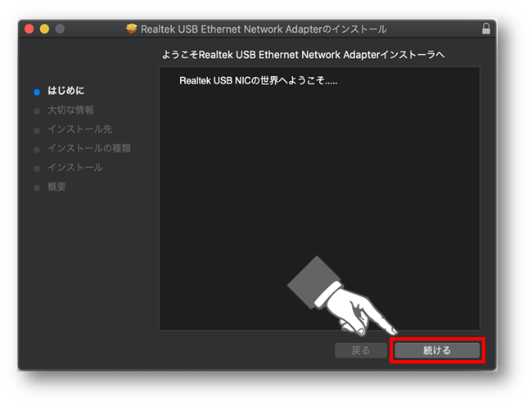Click the Realtek USB NICの世界へようこそ text

coord(259,81)
